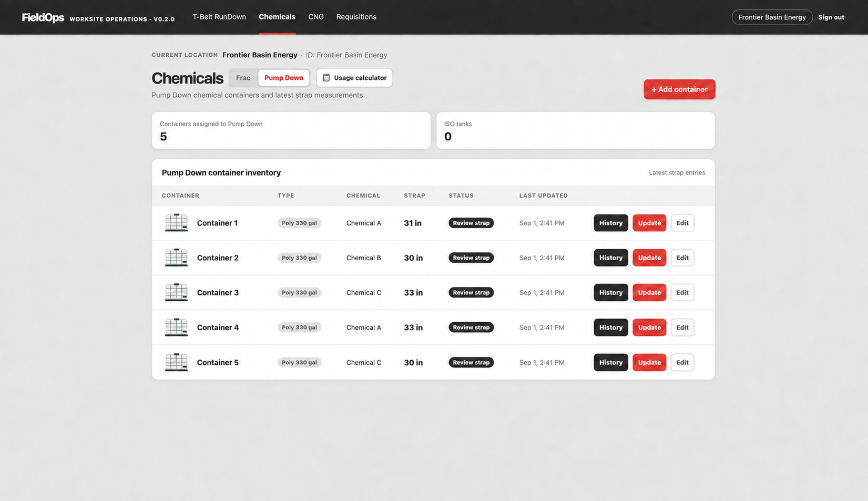Click the Container 5 tote icon
Image resolution: width=868 pixels, height=501 pixels.
tap(176, 362)
